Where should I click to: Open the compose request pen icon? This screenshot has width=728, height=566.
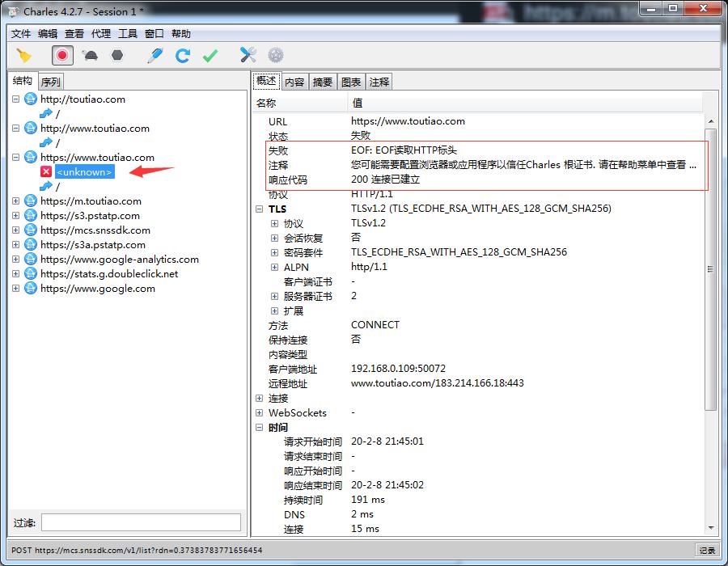point(154,55)
